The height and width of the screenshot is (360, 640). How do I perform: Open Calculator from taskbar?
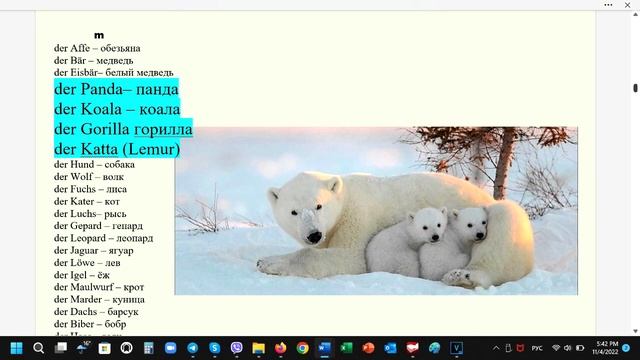coord(149,348)
